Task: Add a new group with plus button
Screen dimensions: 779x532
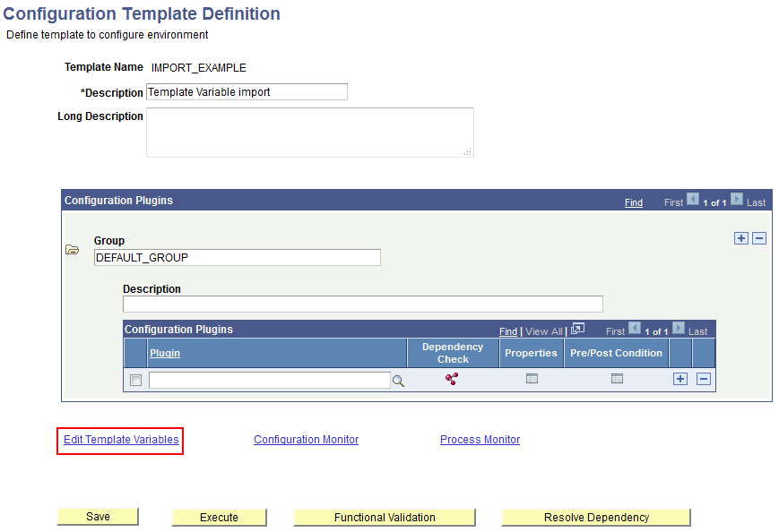Action: tap(740, 238)
